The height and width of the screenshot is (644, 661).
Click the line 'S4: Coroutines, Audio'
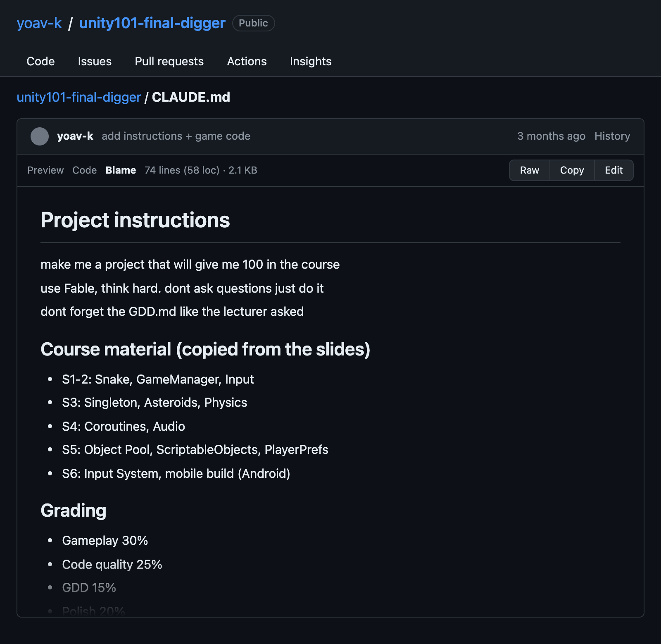124,426
